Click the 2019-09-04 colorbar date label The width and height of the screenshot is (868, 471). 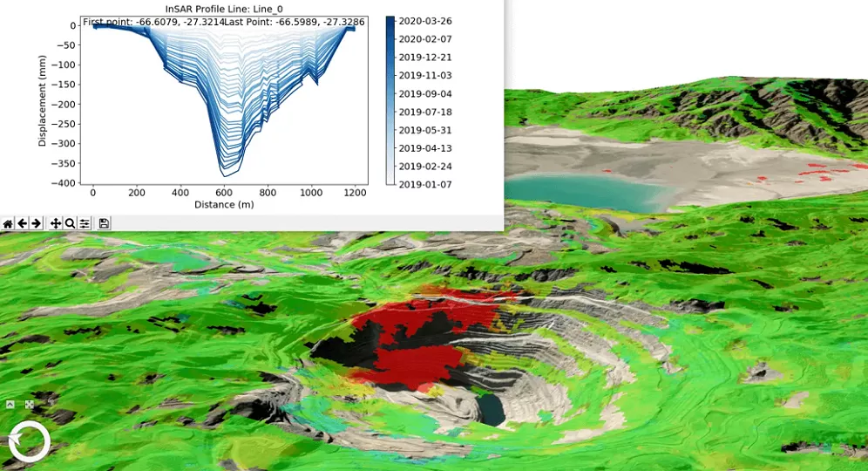pos(425,93)
